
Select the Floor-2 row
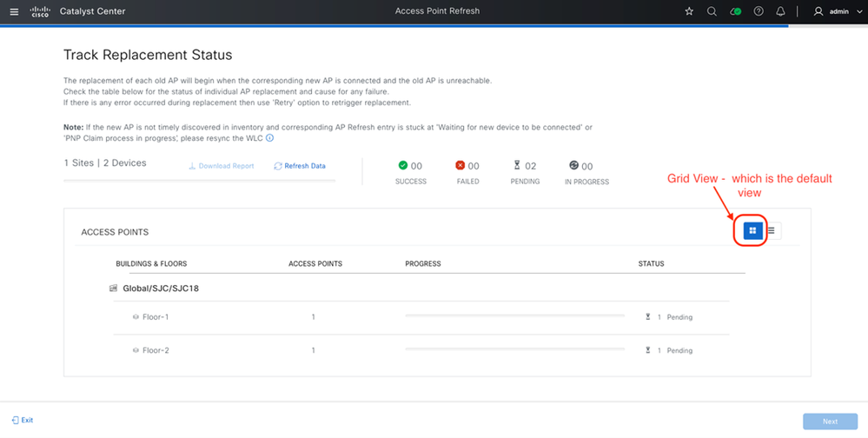pos(421,350)
